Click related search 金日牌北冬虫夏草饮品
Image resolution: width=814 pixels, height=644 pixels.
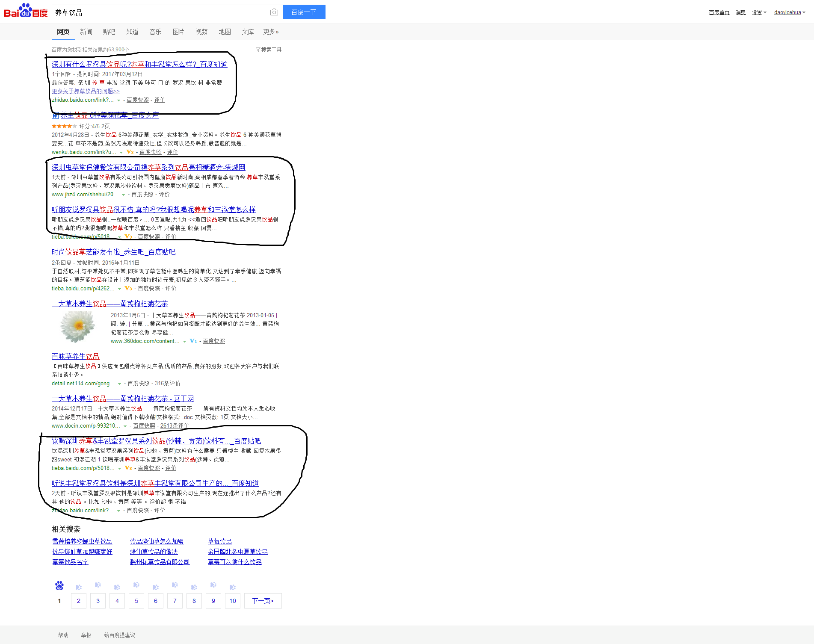point(237,552)
